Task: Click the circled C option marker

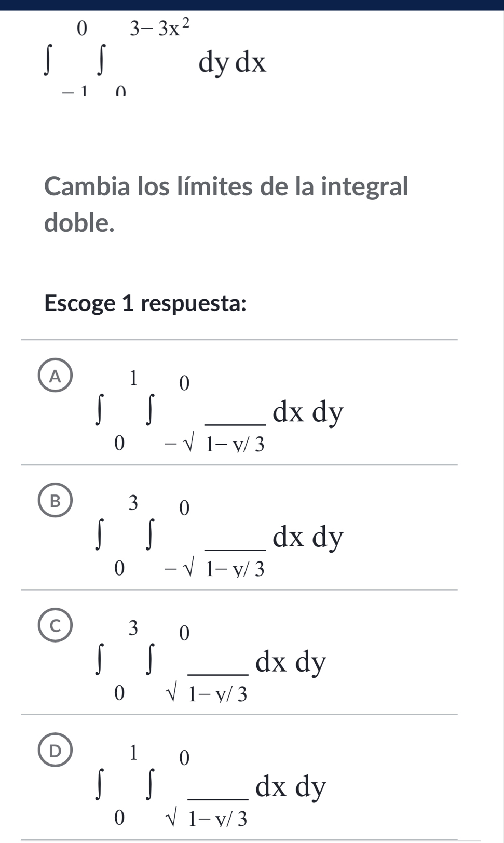Action: (56, 626)
